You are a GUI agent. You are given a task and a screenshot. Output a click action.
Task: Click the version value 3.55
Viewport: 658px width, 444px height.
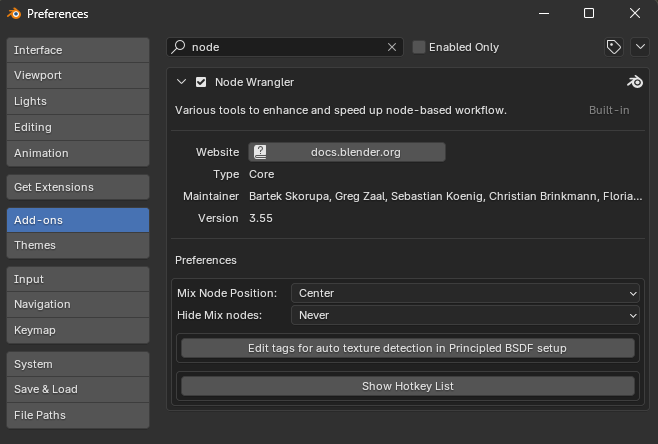261,218
